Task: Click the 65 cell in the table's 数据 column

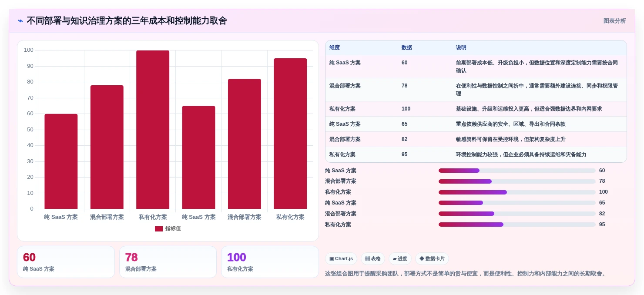Action: point(405,124)
